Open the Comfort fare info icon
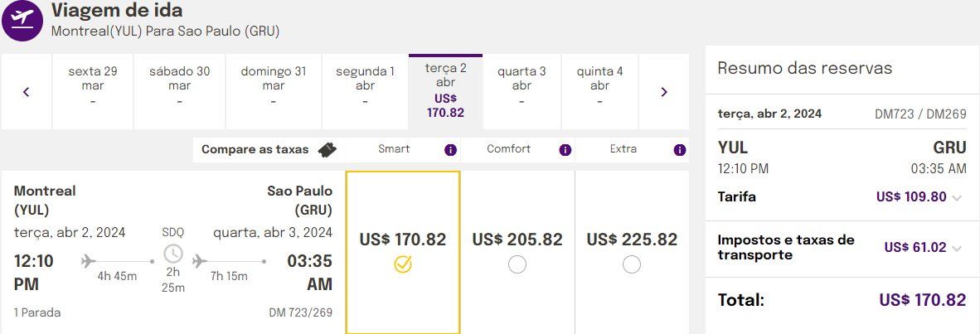This screenshot has width=980, height=334. pos(565,150)
